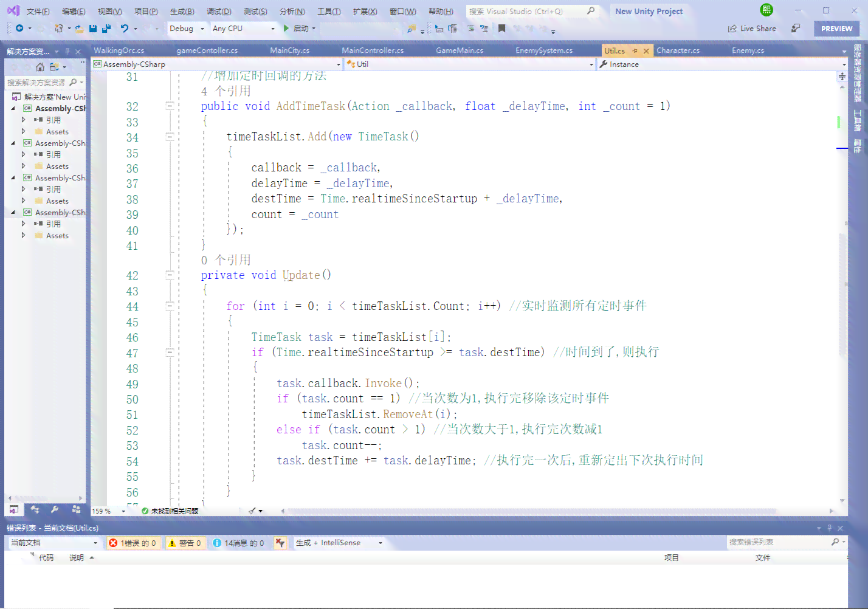
Task: Open the Util type navigation dropdown
Action: coord(470,64)
